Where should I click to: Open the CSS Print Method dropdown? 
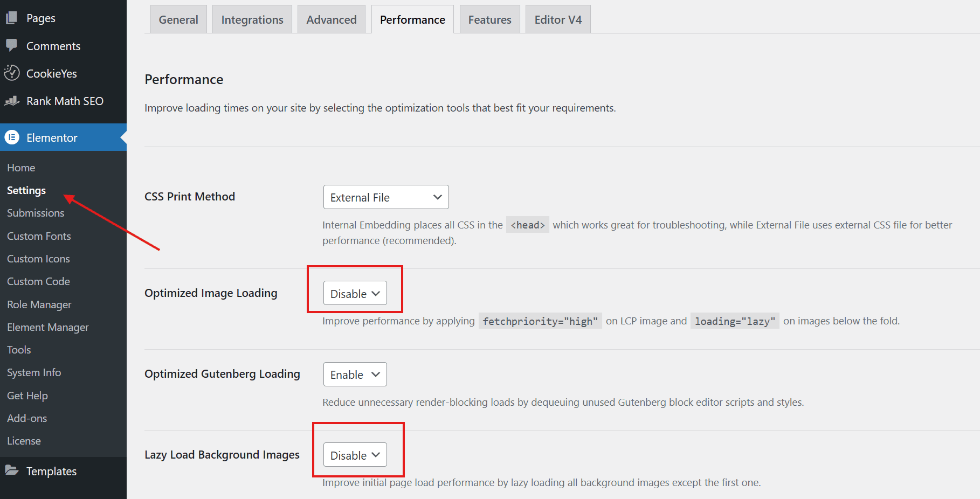(x=385, y=197)
